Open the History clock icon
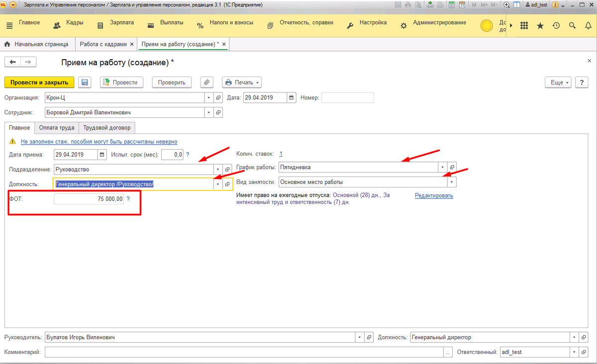Viewport: 597px width, 364px height. pos(556,25)
